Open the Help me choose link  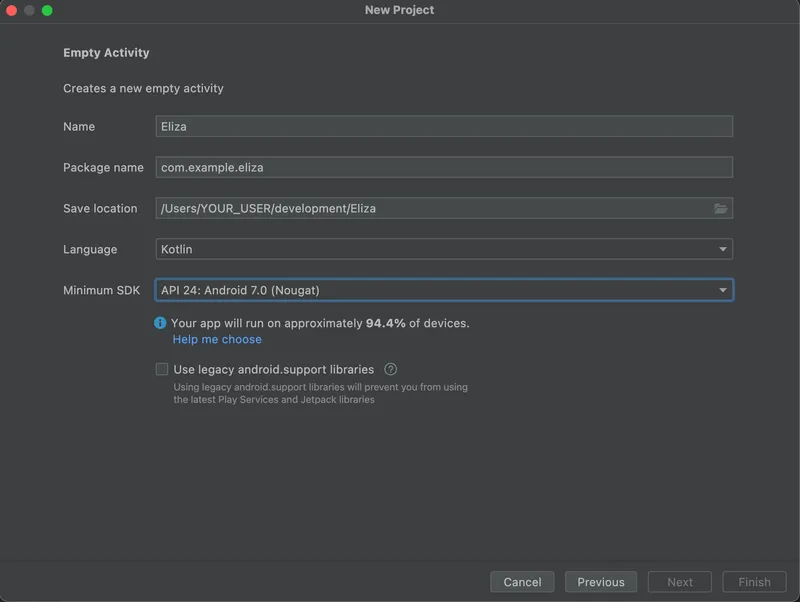point(217,339)
